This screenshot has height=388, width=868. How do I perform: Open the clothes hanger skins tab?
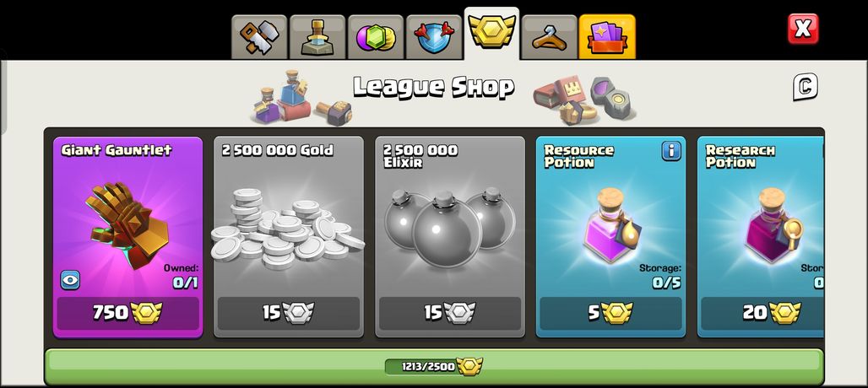[x=549, y=37]
